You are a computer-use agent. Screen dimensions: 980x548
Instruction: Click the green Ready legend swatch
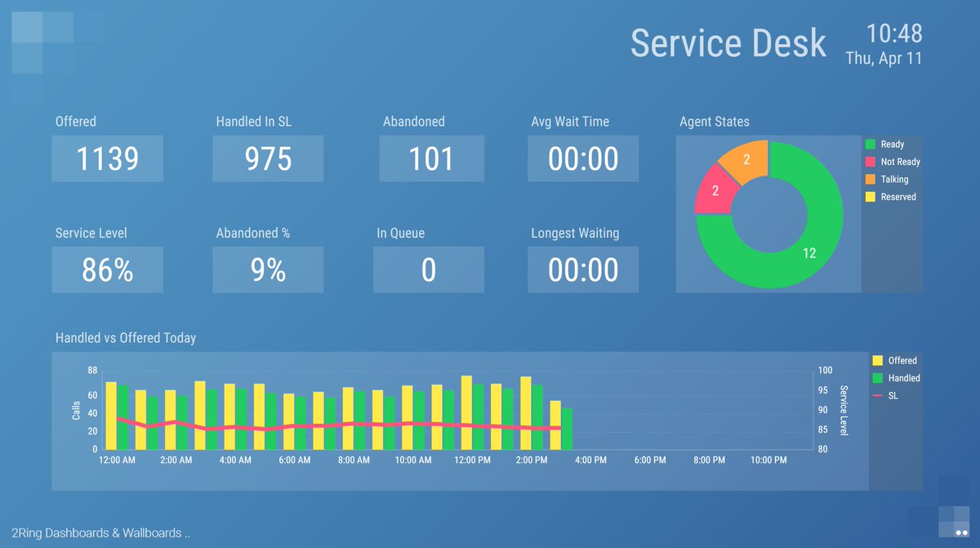[871, 145]
